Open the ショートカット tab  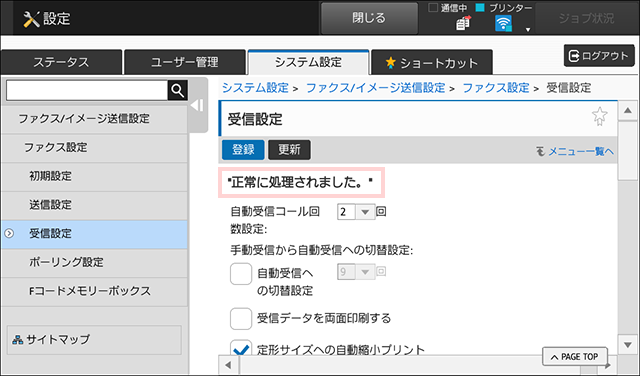coord(432,62)
